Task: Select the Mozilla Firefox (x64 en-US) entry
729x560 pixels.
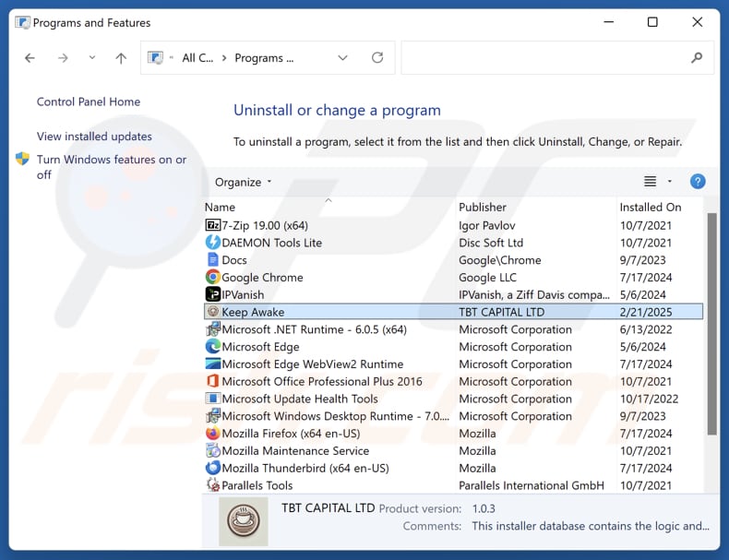Action: [x=453, y=434]
